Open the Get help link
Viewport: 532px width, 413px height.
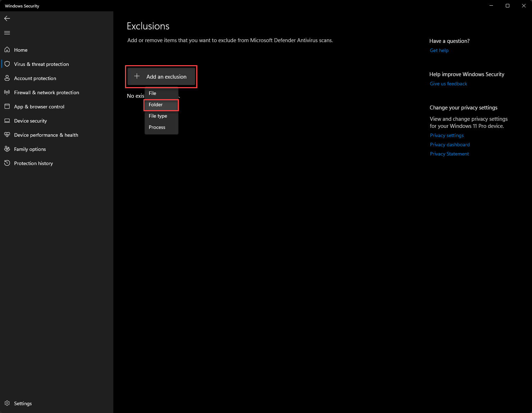click(x=439, y=50)
